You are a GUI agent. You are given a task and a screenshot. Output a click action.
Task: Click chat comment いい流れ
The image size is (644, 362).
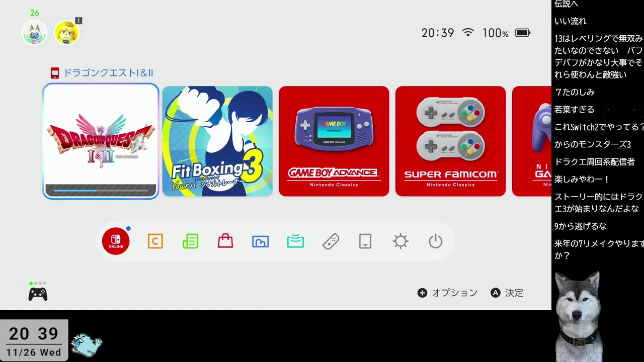click(571, 21)
